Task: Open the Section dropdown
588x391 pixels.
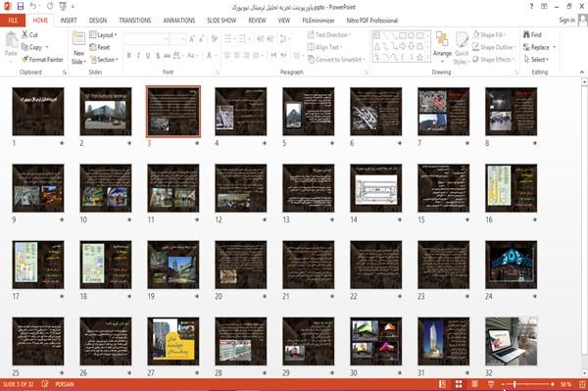Action: tap(104, 59)
